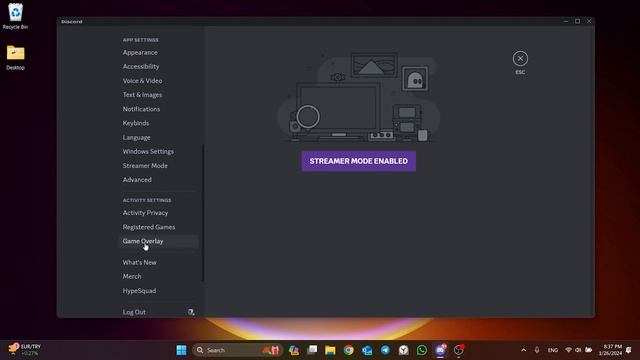Open OBS Studio from taskbar
Viewport: 640px width, 360px height.
(459, 350)
